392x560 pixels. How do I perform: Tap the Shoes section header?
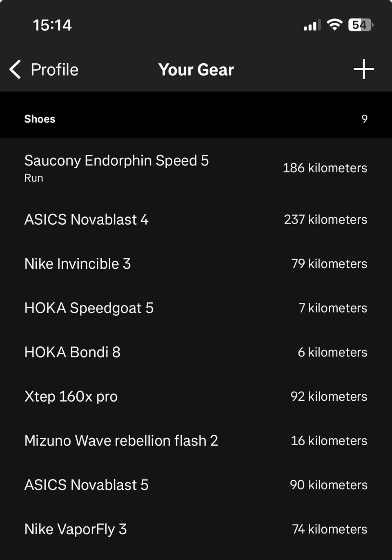click(x=196, y=119)
